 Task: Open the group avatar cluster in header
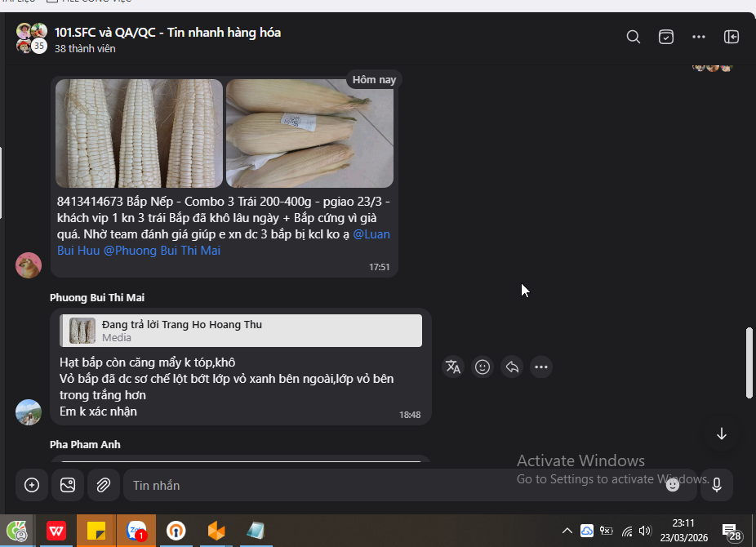[x=32, y=38]
